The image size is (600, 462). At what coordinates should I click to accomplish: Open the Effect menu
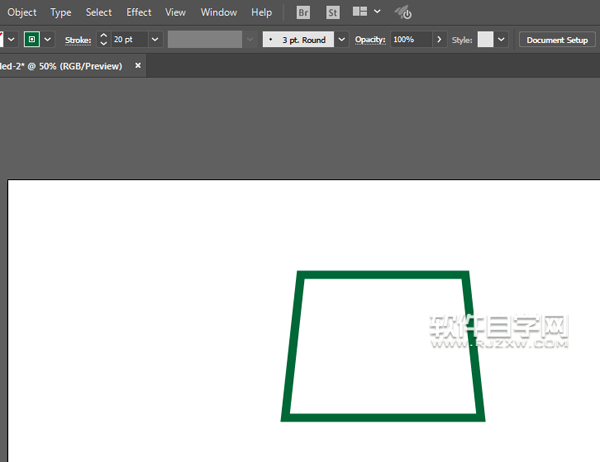coord(139,13)
